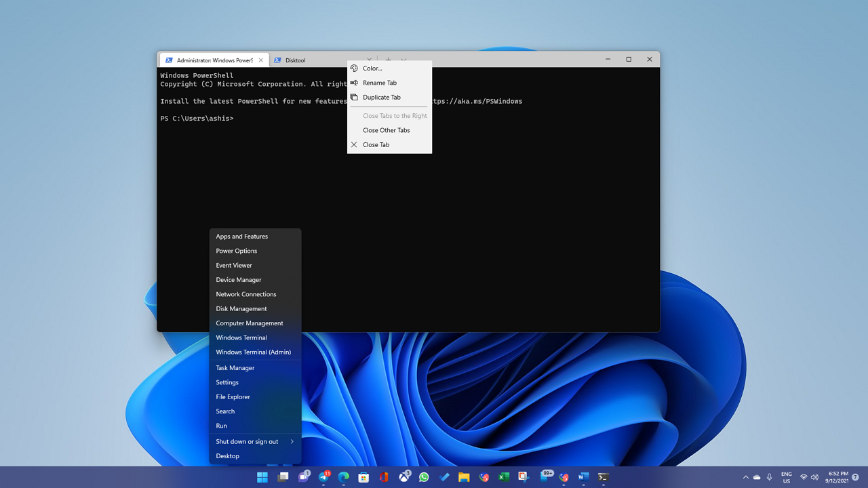Select Close Other Tabs option
Image resolution: width=868 pixels, height=488 pixels.
click(x=386, y=130)
